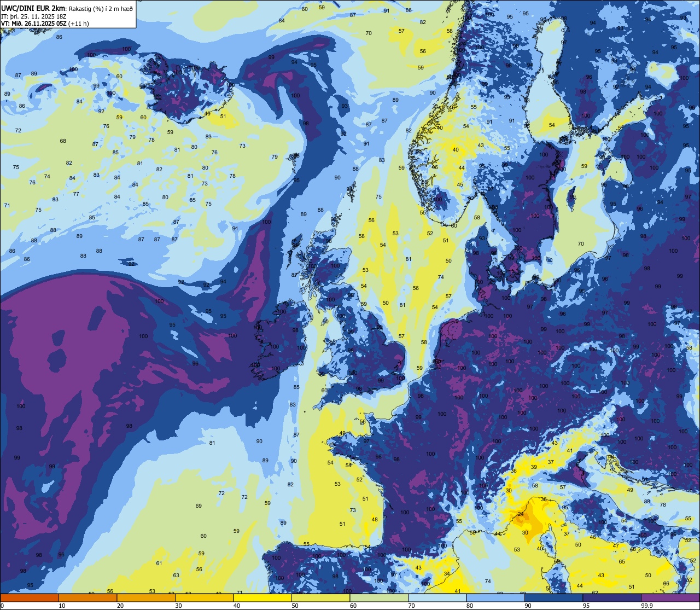Select the 80–90 light blue legend swatch
Image resolution: width=700 pixels, height=610 pixels.
(495, 597)
